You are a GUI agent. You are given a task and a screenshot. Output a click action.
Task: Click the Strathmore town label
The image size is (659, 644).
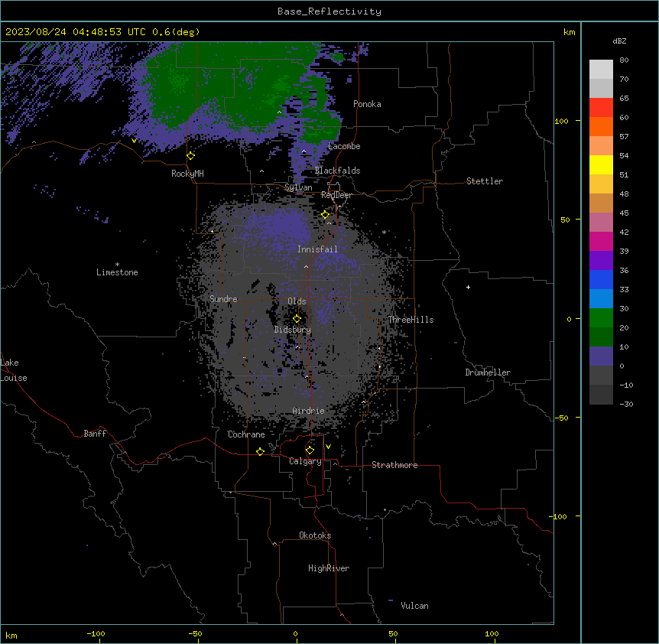(394, 465)
